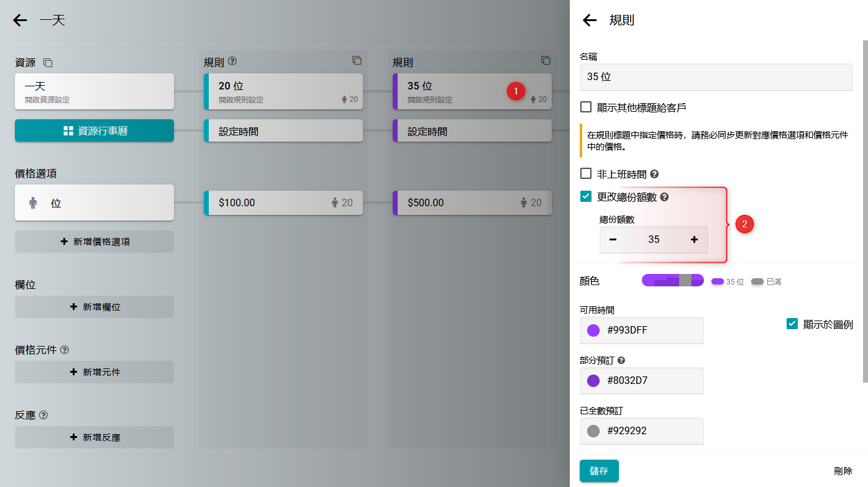Open the 資源行事曆 button
The image size is (868, 487).
pos(94,131)
